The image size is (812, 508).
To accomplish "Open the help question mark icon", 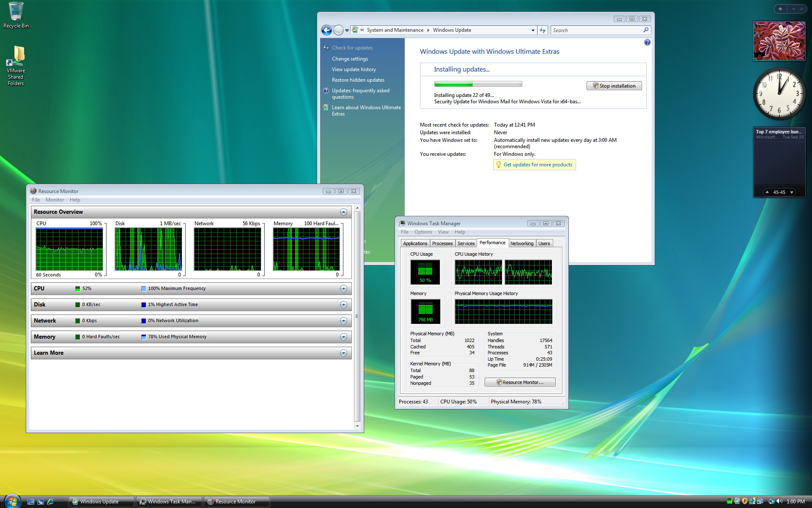I will point(647,42).
